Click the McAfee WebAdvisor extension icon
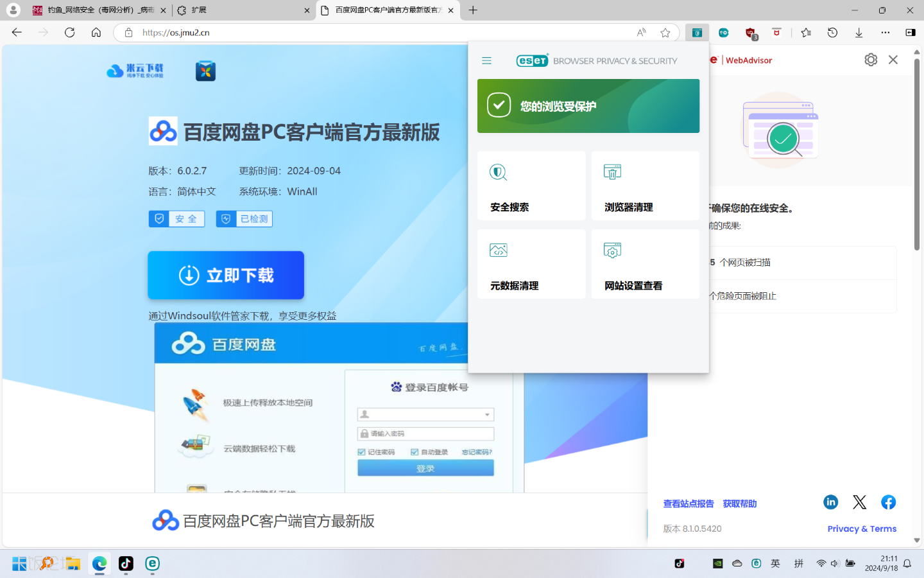Image resolution: width=924 pixels, height=578 pixels. (x=776, y=33)
